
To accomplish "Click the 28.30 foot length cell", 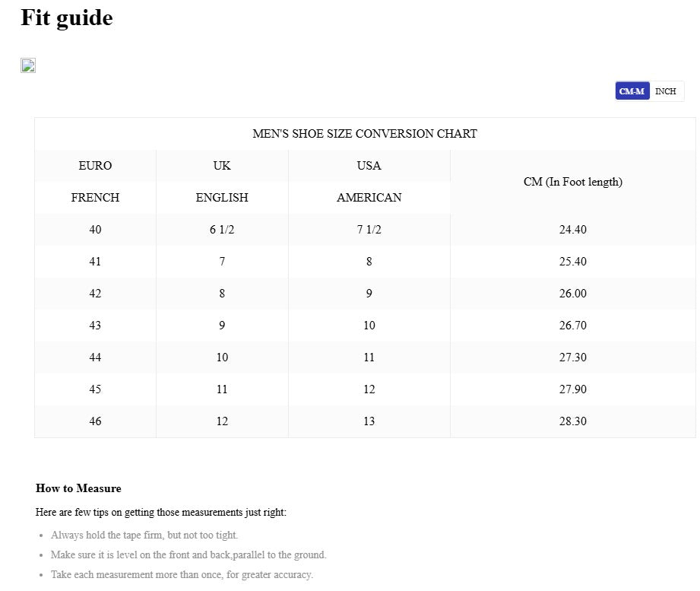I will 572,421.
